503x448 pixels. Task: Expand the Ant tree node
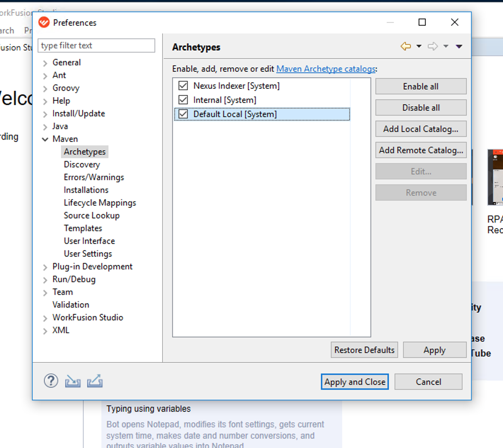(x=45, y=76)
